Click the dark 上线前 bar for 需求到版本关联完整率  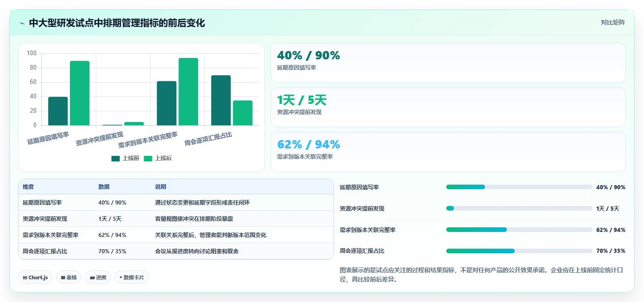click(x=166, y=103)
